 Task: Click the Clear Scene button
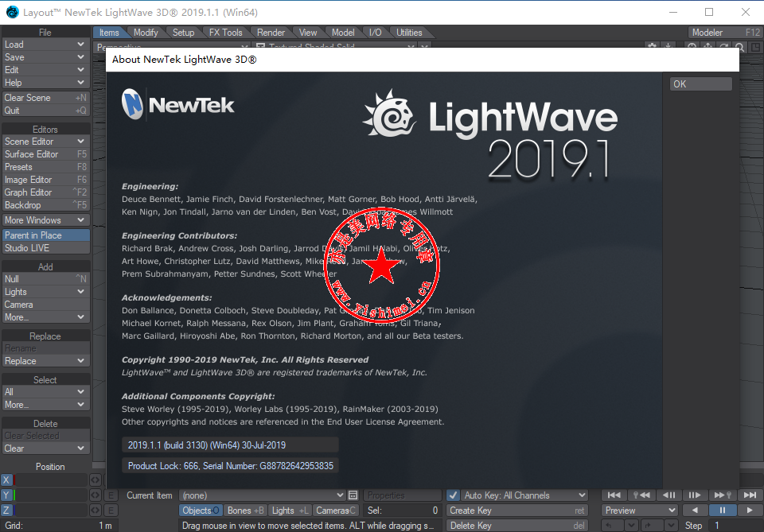pos(46,97)
